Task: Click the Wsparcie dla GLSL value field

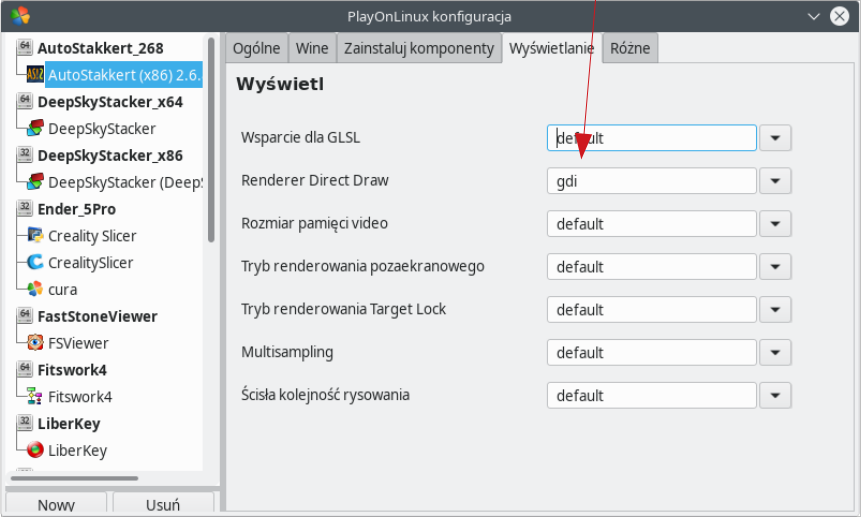Action: [652, 138]
